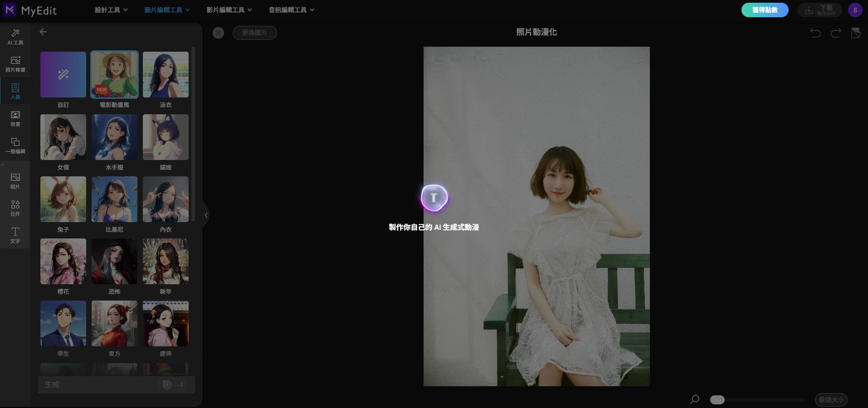Select the 文字 text tool

(x=15, y=235)
